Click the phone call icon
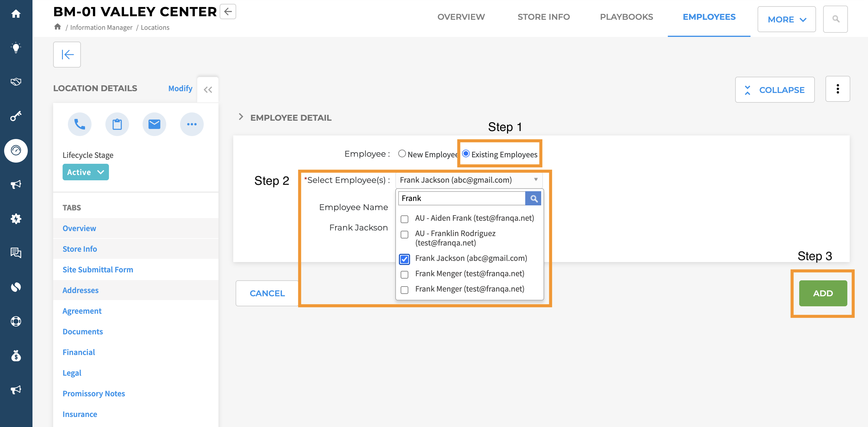The width and height of the screenshot is (868, 427). tap(79, 124)
